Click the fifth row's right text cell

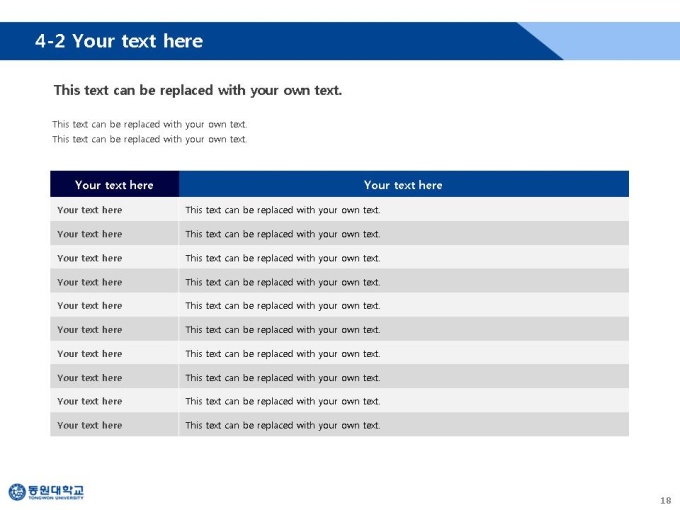pos(404,305)
